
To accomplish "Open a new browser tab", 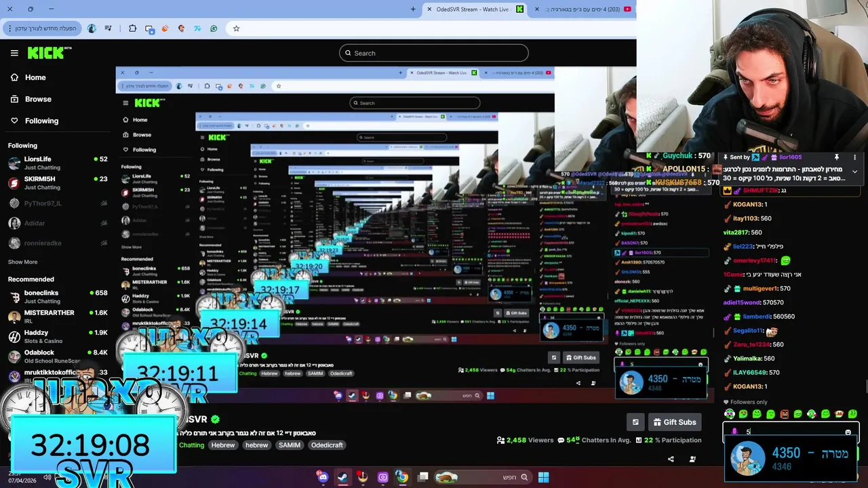I will tap(413, 9).
